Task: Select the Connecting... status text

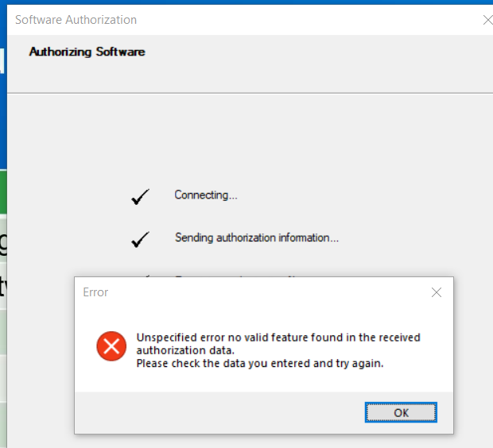Action: click(206, 195)
